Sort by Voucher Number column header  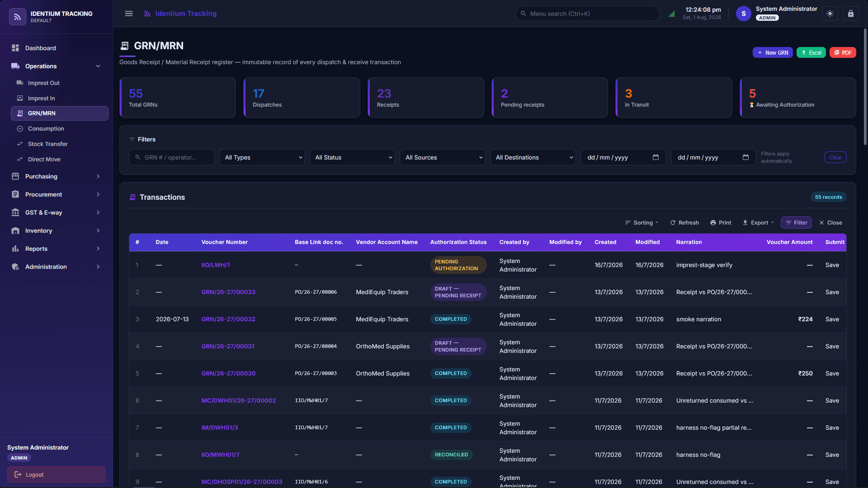[x=224, y=242]
